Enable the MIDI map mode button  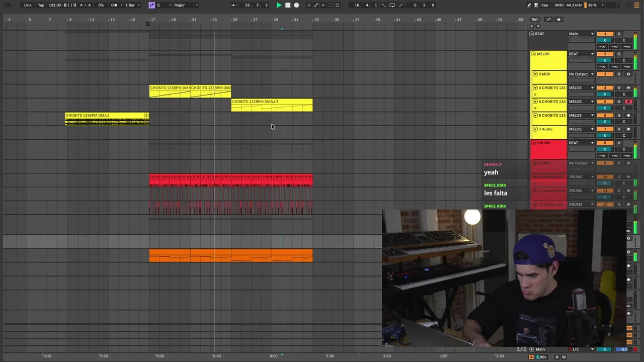click(x=559, y=5)
